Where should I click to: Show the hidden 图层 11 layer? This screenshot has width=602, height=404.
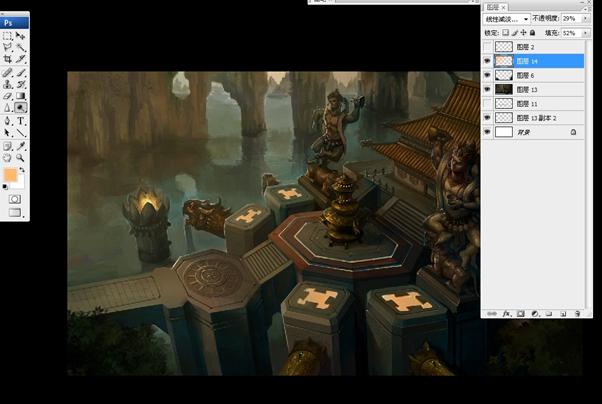(x=487, y=104)
